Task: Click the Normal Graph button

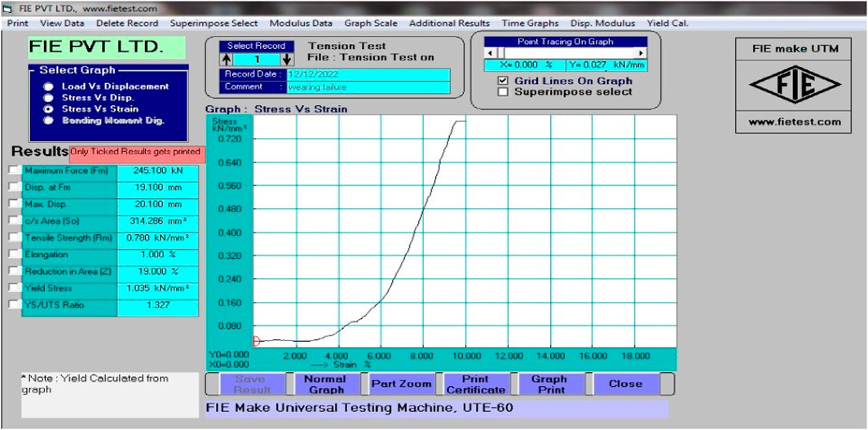Action: (326, 384)
